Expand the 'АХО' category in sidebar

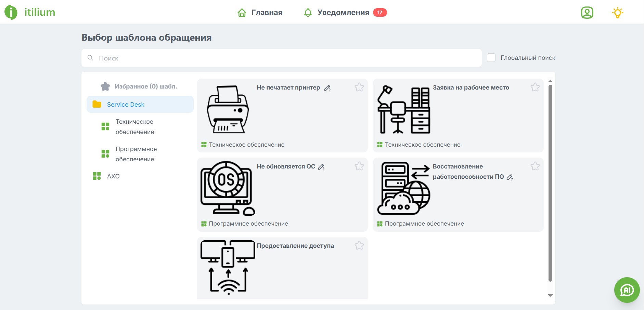click(113, 176)
